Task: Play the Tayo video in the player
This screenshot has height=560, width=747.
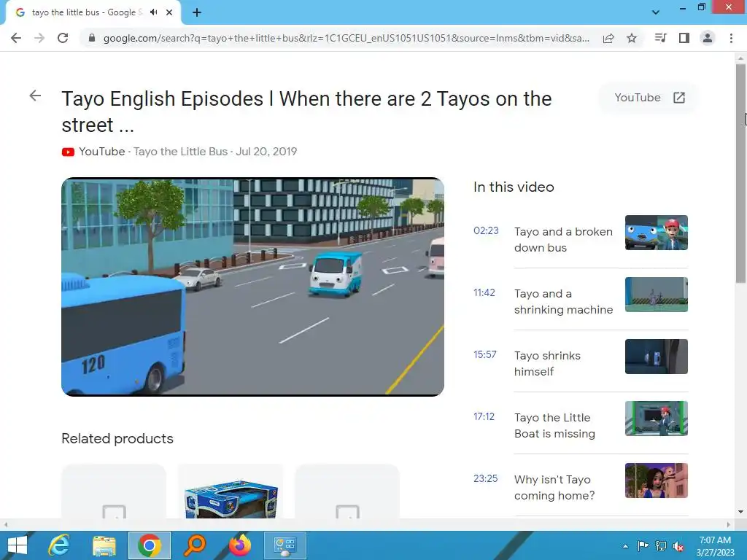Action: point(252,287)
